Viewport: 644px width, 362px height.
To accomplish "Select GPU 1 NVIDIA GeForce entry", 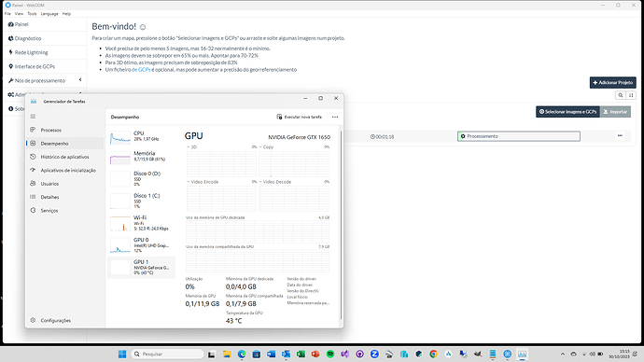I will pos(142,267).
